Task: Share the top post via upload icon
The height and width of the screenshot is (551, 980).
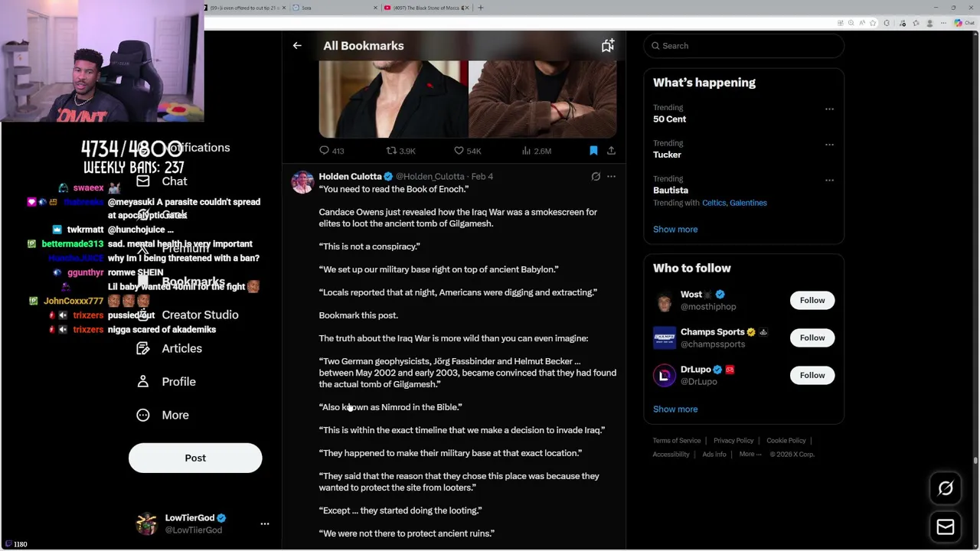Action: [611, 151]
